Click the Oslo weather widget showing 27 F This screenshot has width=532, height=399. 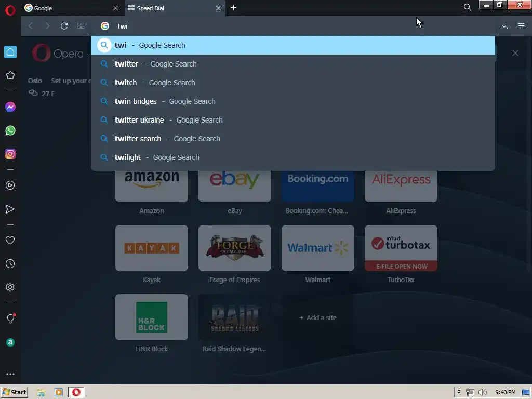click(42, 87)
